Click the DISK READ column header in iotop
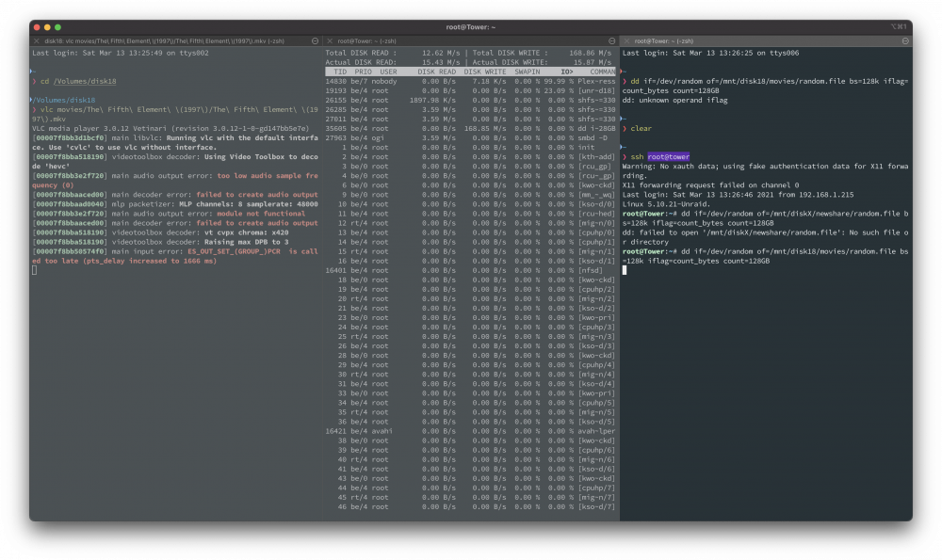Image resolution: width=942 pixels, height=560 pixels. [x=436, y=72]
